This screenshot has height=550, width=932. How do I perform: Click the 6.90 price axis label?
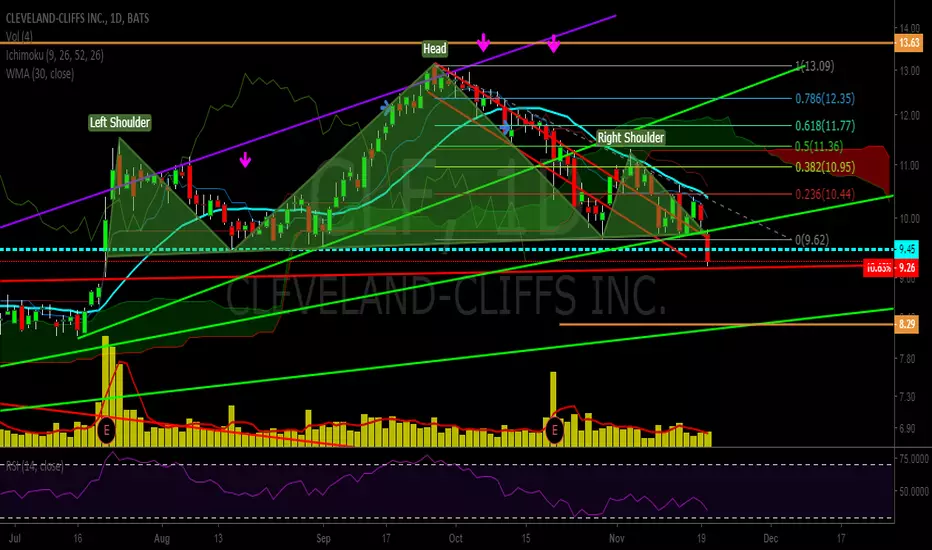click(x=908, y=428)
